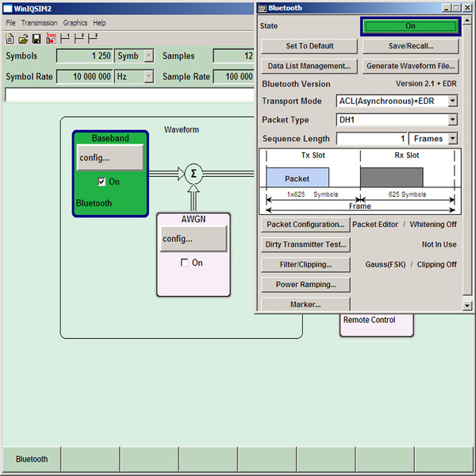Click the Save floppy disk toolbar icon
The height and width of the screenshot is (476, 476).
pyautogui.click(x=36, y=39)
